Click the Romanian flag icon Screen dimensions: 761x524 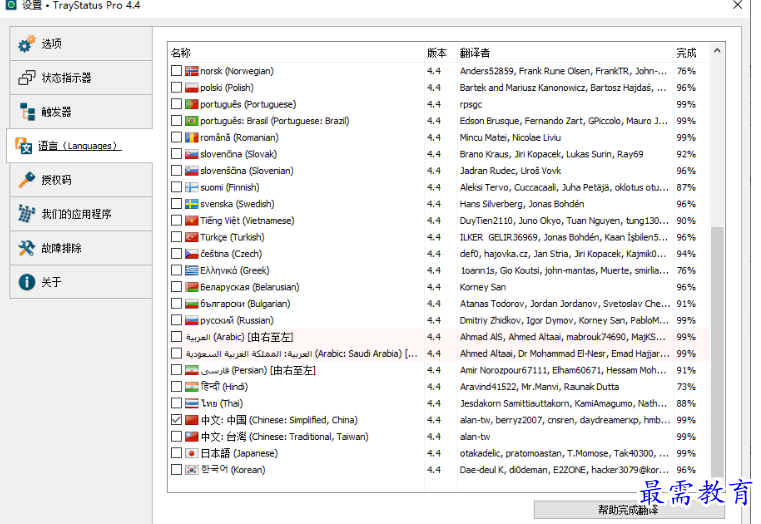(x=192, y=137)
